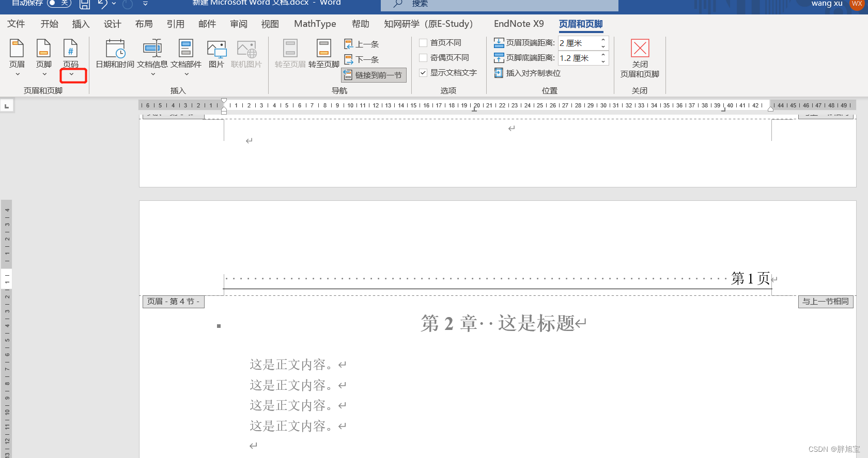The height and width of the screenshot is (458, 868).
Task: Open the EndNote X9 tab
Action: 519,24
